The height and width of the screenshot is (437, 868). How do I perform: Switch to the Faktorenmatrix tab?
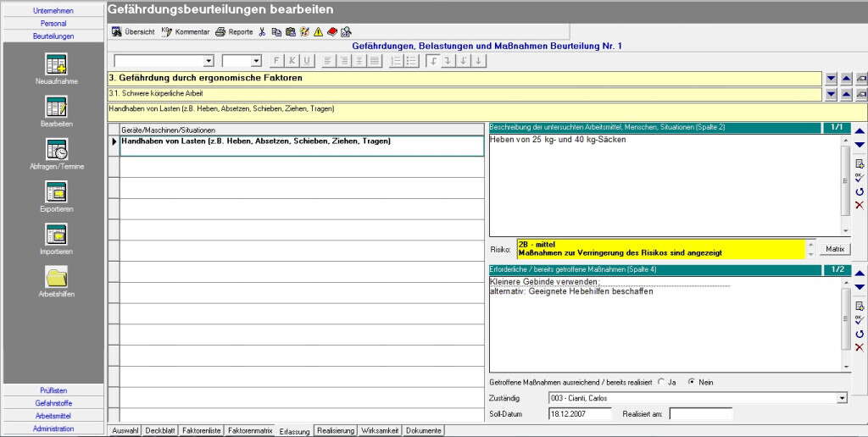(x=250, y=430)
